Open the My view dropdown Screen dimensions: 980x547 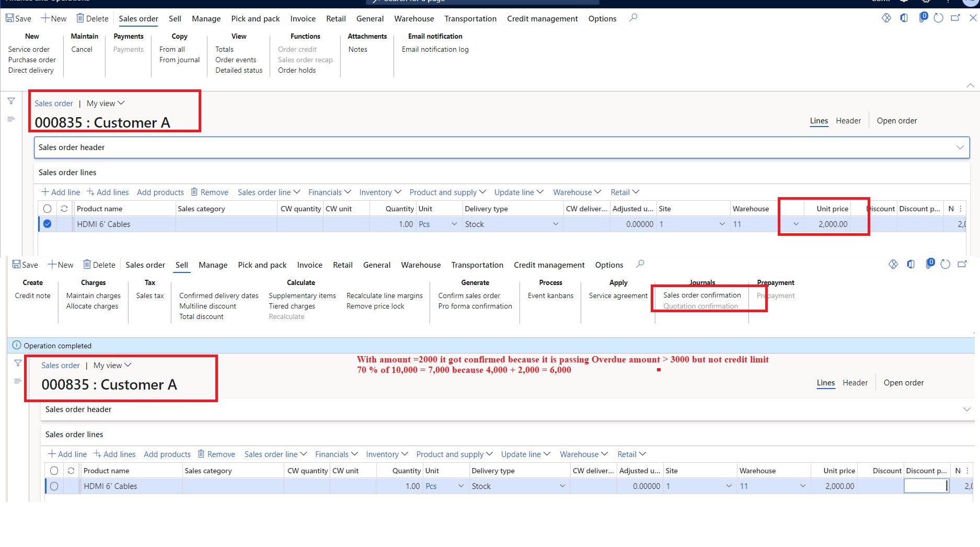coord(105,103)
